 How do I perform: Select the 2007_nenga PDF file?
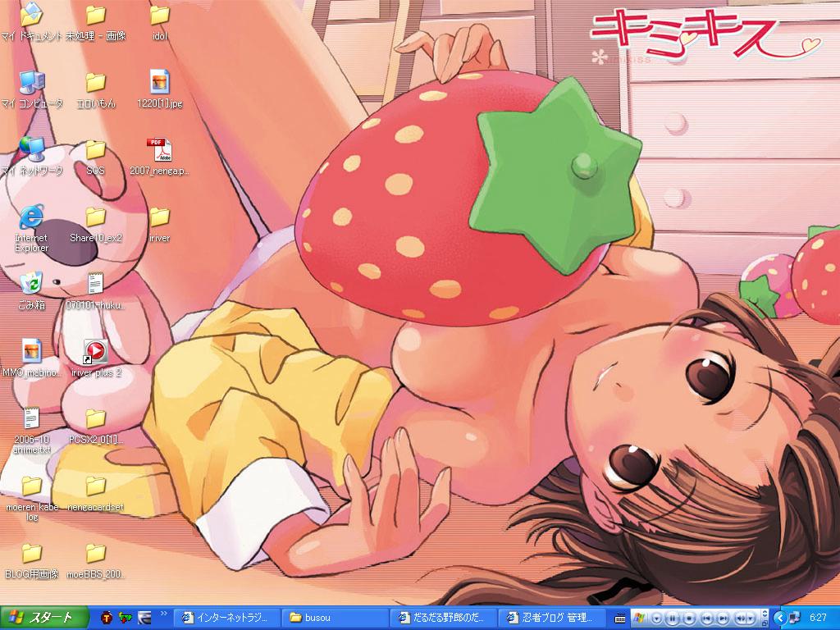click(160, 157)
